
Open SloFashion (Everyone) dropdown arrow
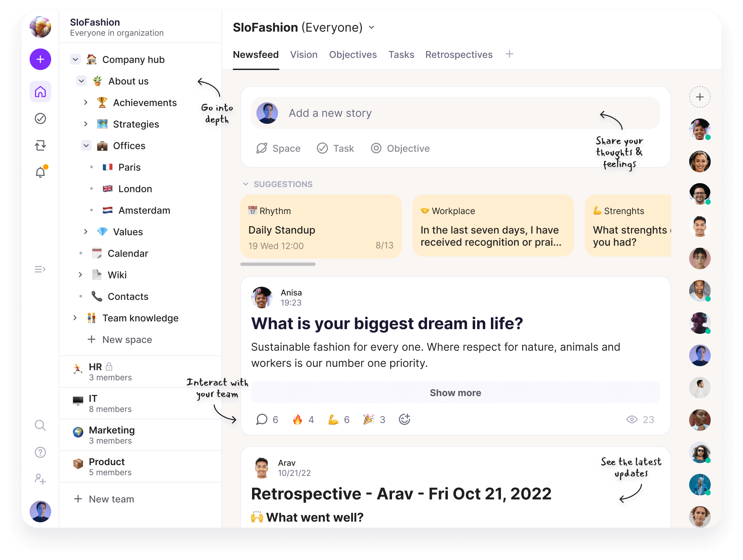coord(371,28)
